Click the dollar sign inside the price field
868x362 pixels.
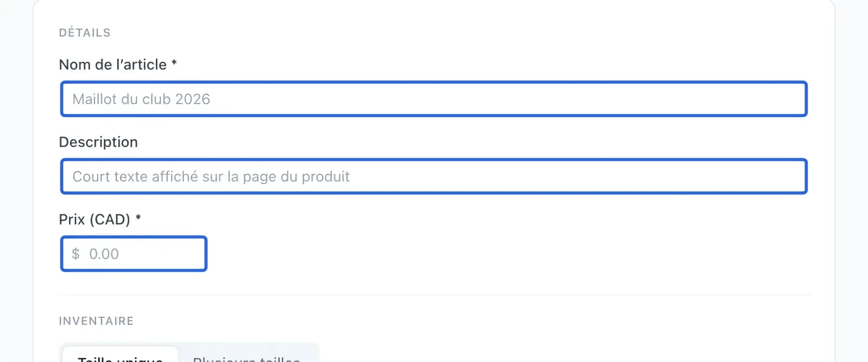point(76,254)
